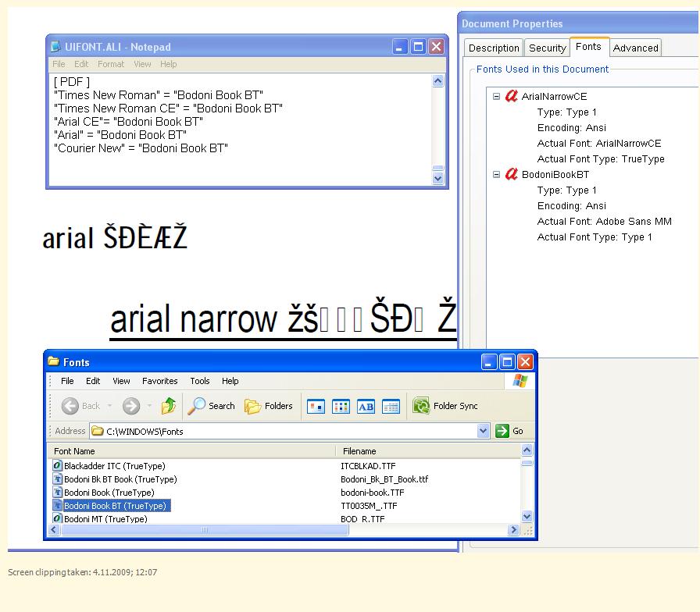Select the 'Actual Font: ArialNarrowCE' line
The width and height of the screenshot is (700, 612).
598,143
